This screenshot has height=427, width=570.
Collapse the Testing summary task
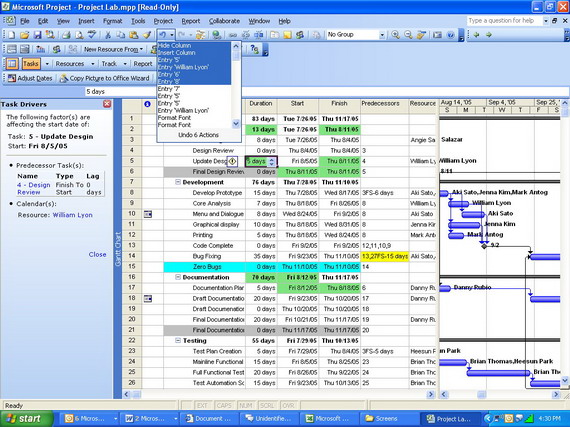(x=178, y=341)
